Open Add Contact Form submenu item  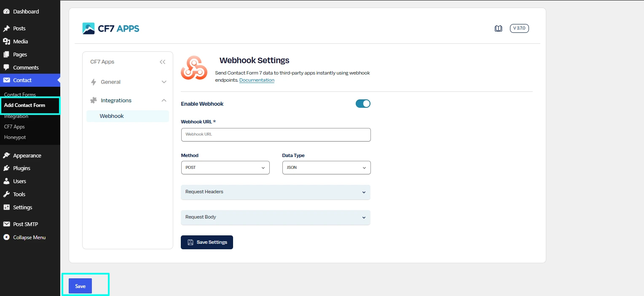tap(24, 105)
